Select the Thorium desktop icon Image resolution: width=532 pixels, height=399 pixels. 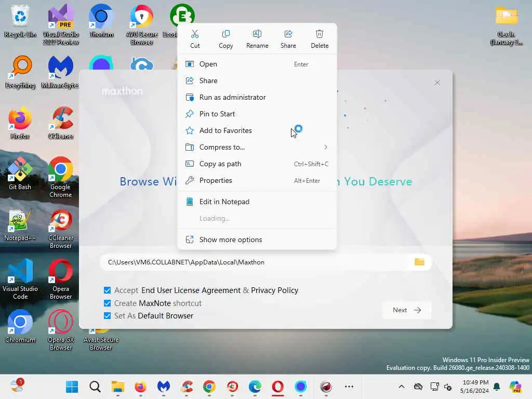[x=101, y=21]
